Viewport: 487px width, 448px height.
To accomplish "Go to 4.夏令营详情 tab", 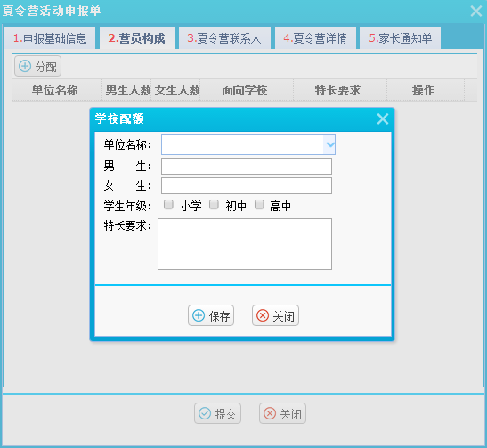I will tap(315, 38).
